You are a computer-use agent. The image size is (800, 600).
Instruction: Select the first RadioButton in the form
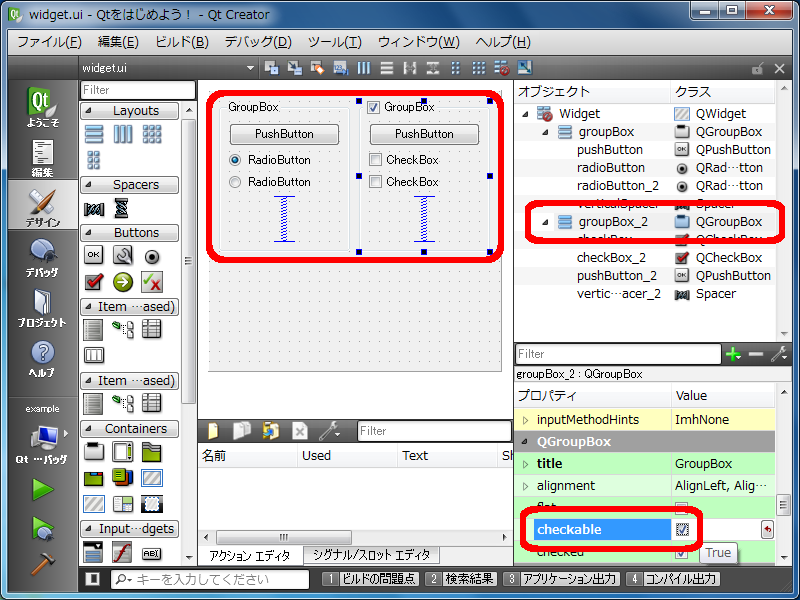[x=236, y=160]
